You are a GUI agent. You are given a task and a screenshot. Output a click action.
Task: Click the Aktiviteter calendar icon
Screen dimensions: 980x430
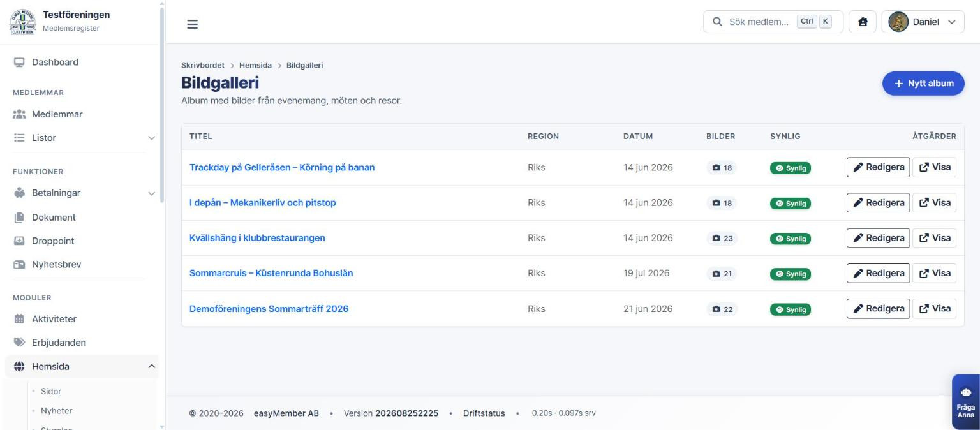tap(19, 319)
